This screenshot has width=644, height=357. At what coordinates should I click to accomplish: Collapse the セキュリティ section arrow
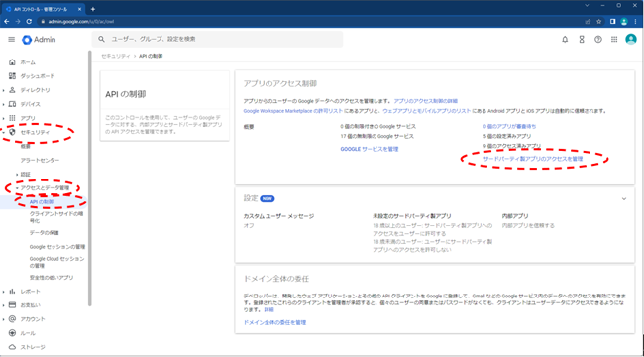tap(3, 133)
